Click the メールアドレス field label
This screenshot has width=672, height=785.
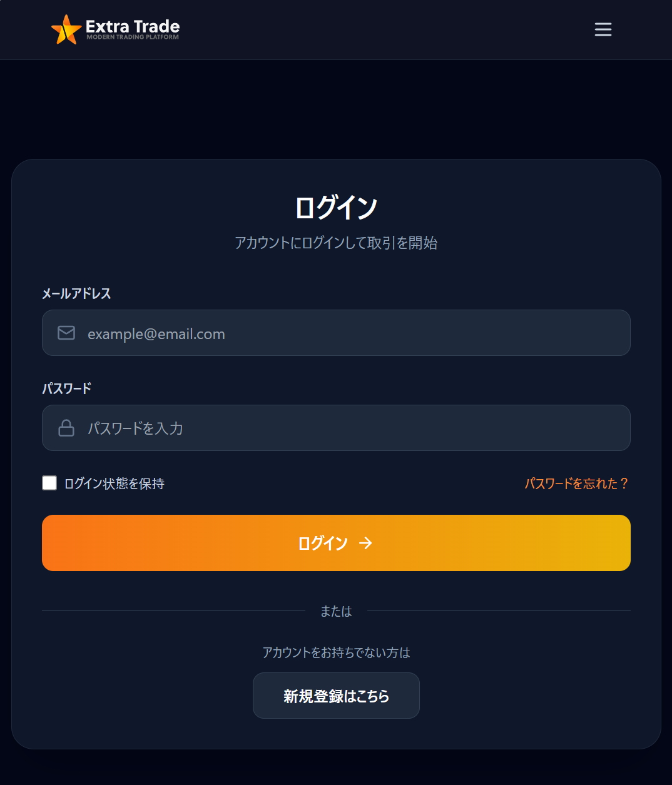pos(76,293)
